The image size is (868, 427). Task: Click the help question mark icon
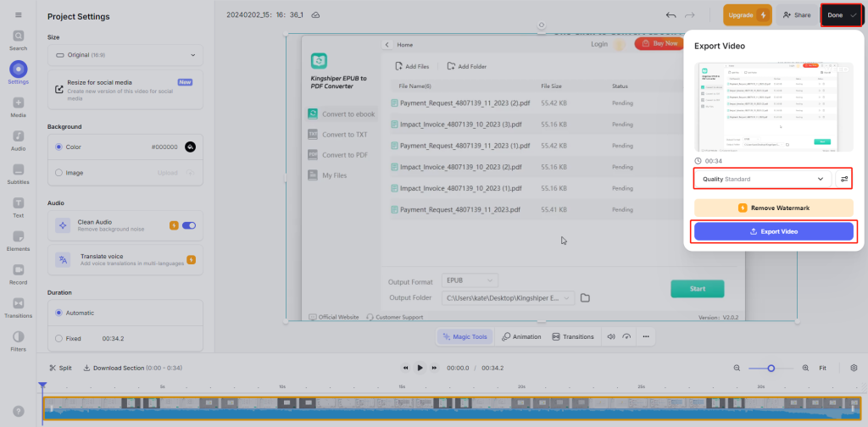[19, 411]
